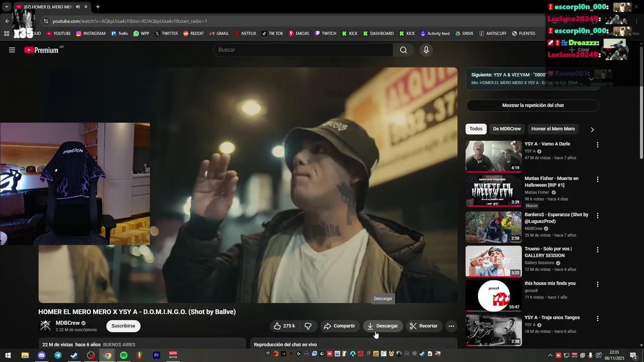
Task: Open the tab search dropdown
Action: click(x=7, y=7)
